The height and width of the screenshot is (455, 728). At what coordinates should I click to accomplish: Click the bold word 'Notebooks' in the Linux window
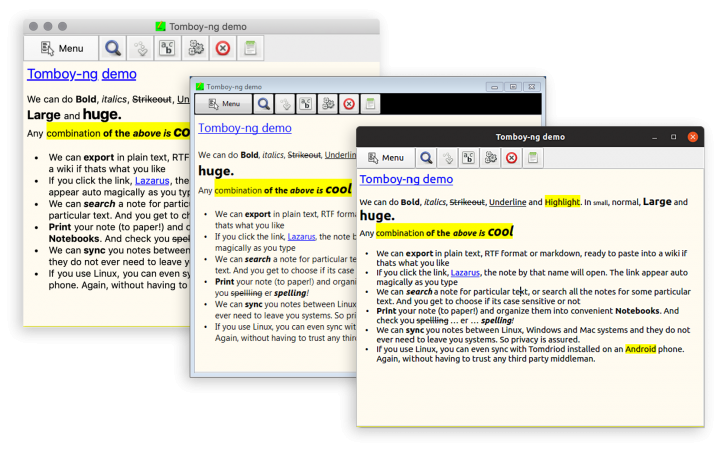637,311
